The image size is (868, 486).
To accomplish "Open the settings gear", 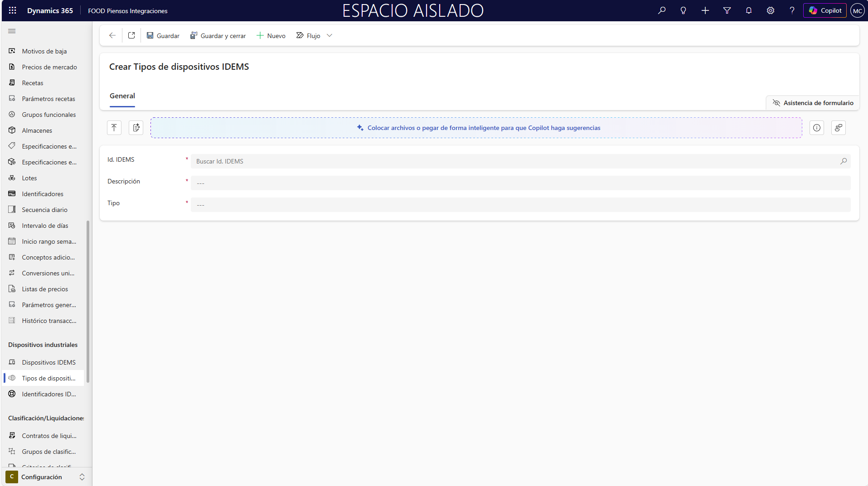I will click(x=770, y=10).
